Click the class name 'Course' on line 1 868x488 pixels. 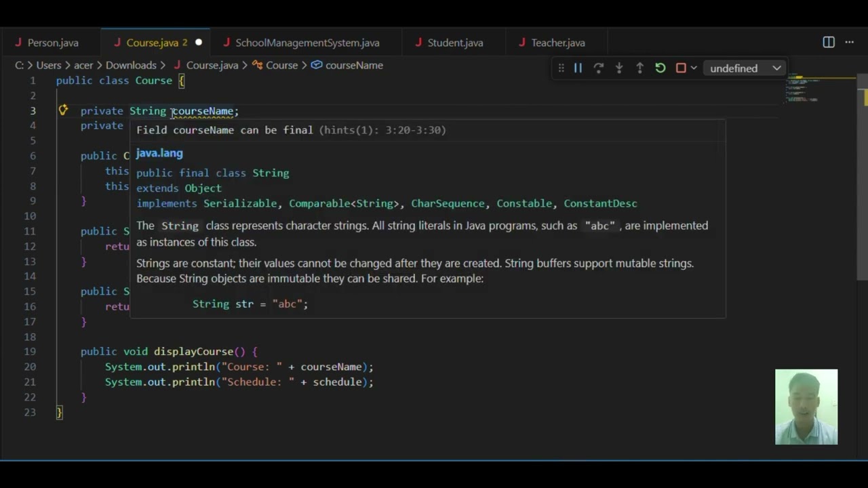[x=153, y=81]
